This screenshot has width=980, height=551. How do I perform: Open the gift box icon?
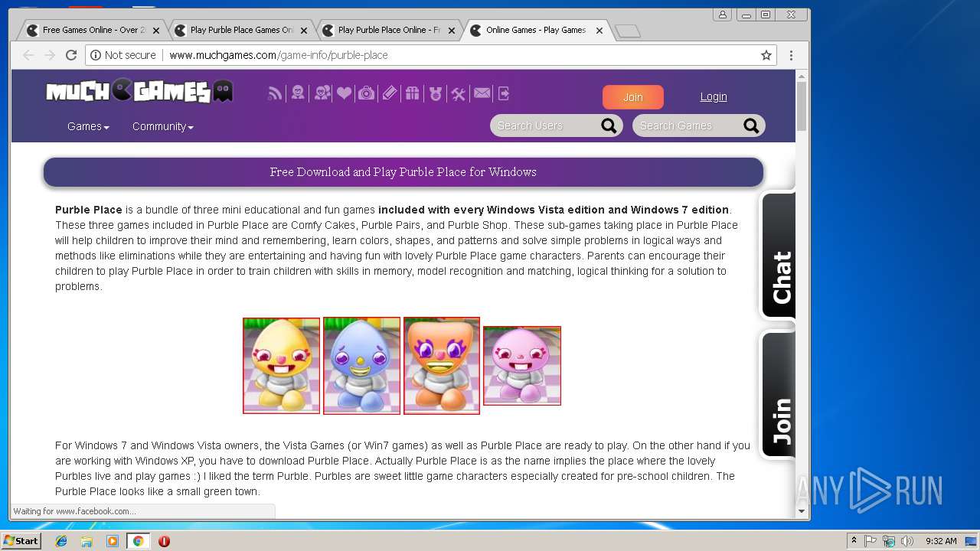tap(413, 93)
